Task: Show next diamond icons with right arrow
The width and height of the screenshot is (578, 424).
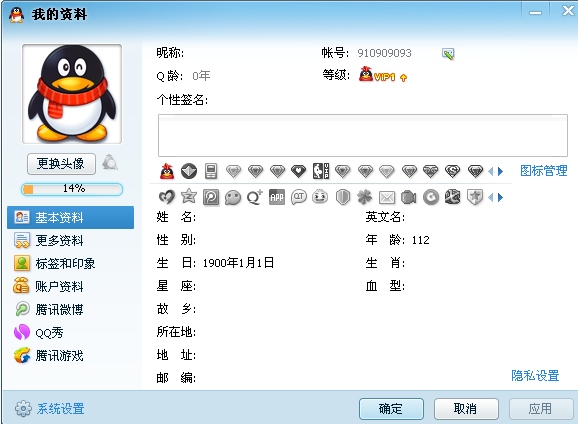Action: (500, 171)
